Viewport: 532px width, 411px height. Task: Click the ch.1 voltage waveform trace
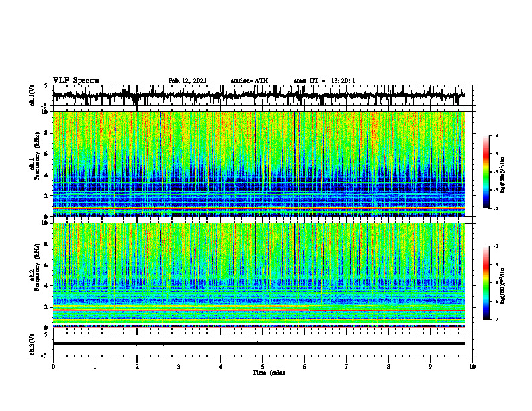tap(259, 95)
